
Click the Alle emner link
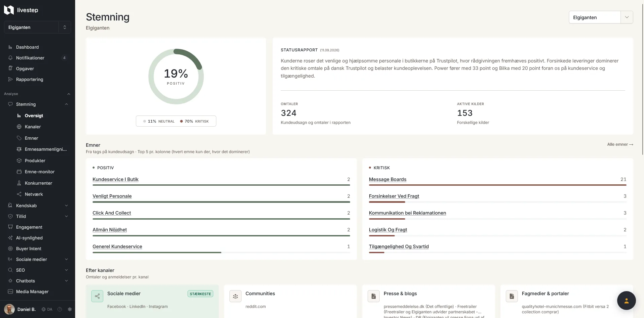coord(620,144)
